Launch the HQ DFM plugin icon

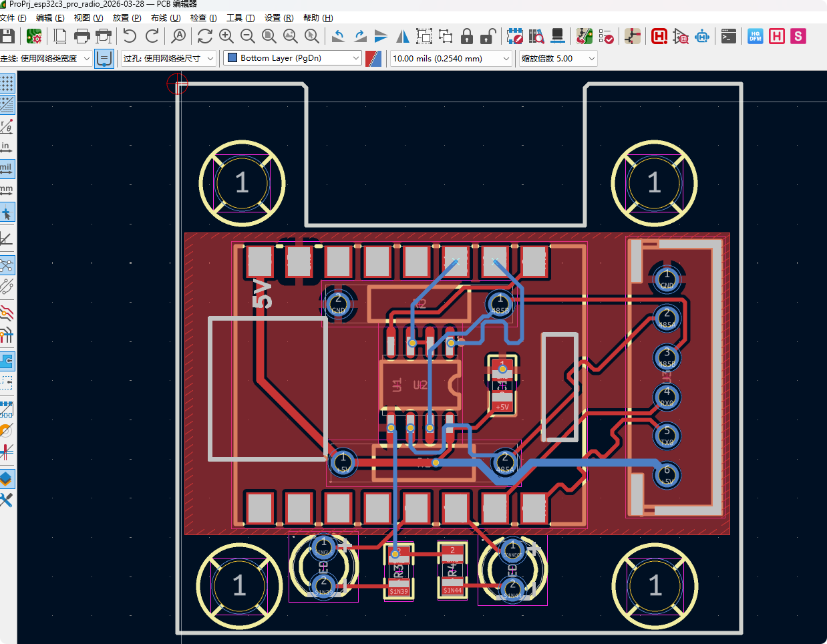pyautogui.click(x=755, y=36)
